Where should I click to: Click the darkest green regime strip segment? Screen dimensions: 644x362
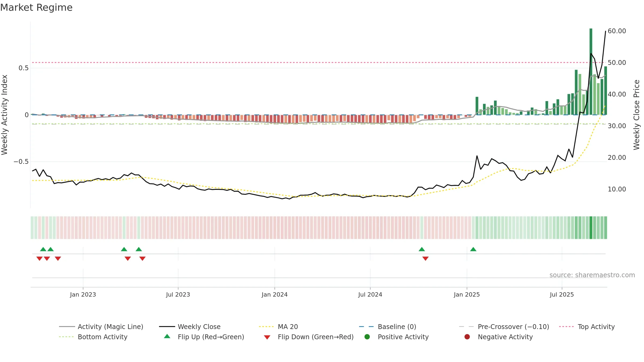pyautogui.click(x=591, y=228)
